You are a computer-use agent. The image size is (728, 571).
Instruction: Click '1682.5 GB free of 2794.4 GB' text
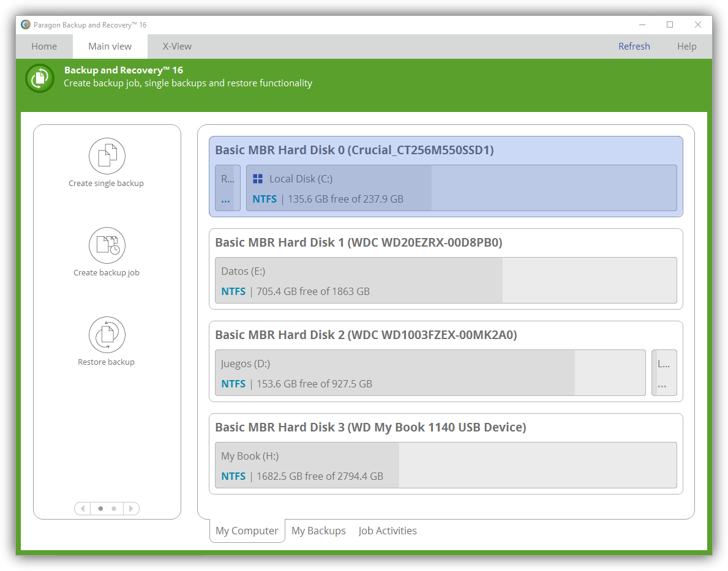320,476
